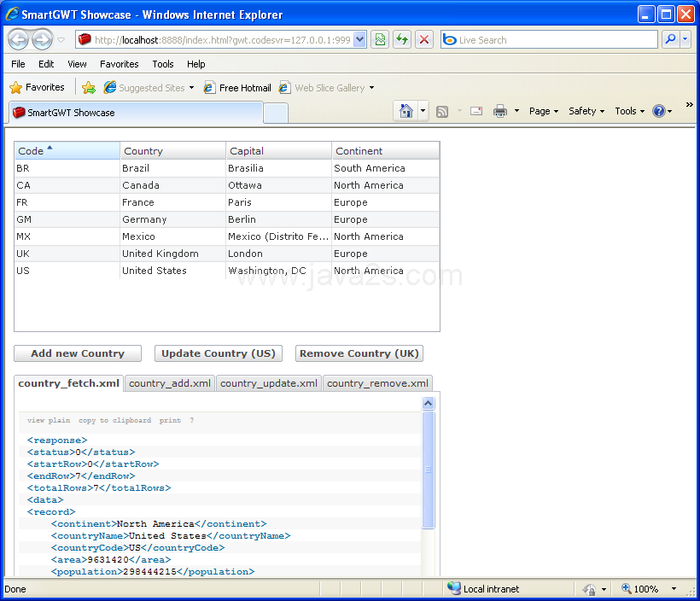The width and height of the screenshot is (700, 601).
Task: Open the search provider dropdown arrow
Action: click(685, 40)
